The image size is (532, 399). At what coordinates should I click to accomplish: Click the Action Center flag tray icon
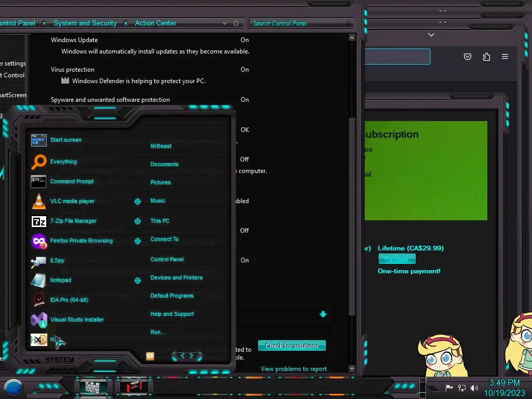(x=449, y=388)
